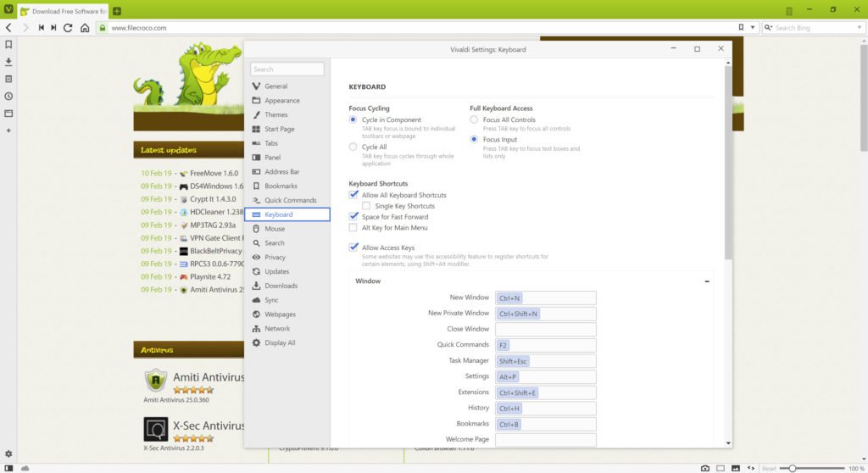This screenshot has height=473, width=868.
Task: Select Focus All Controls option
Action: point(474,120)
